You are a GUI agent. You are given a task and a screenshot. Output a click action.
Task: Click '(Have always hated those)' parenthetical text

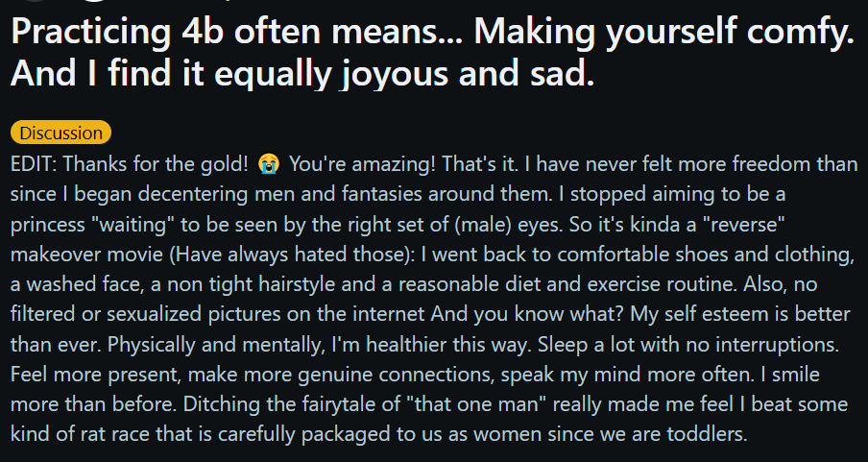(x=293, y=255)
